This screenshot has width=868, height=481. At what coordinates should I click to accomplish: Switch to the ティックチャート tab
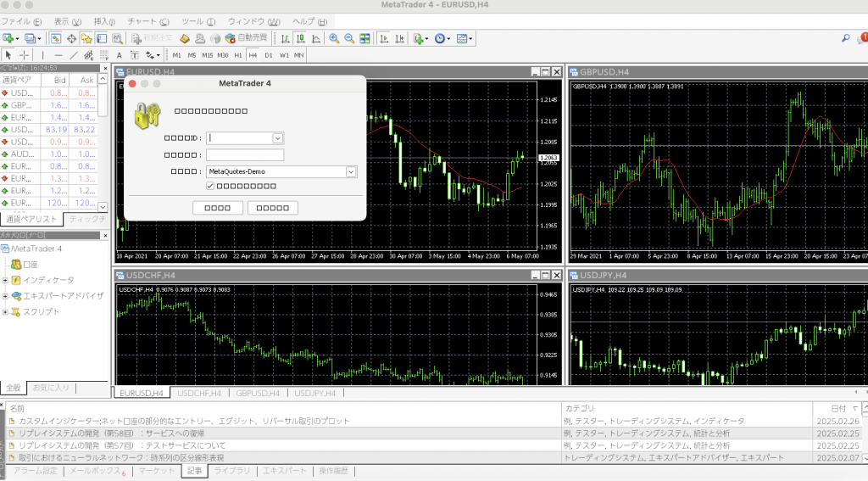87,219
